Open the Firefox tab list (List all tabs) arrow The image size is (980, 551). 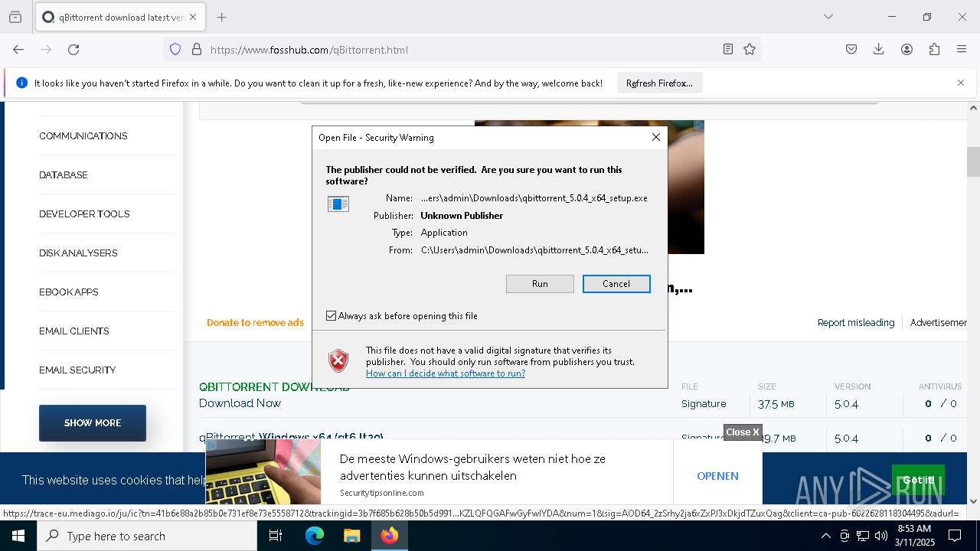(828, 17)
